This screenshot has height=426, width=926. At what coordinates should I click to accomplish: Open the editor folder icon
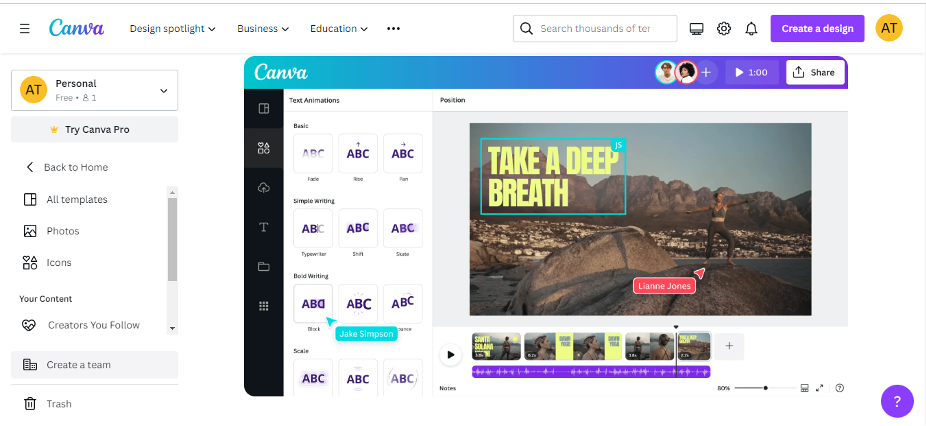[264, 266]
